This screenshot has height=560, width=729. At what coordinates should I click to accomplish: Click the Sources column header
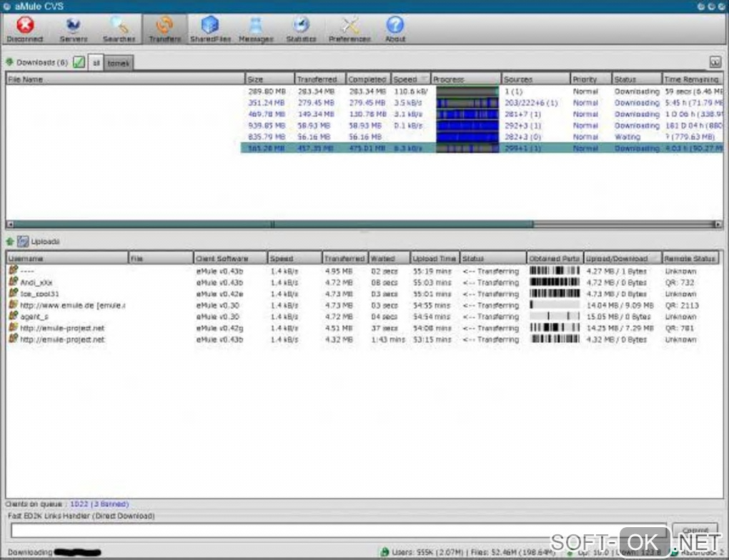535,79
